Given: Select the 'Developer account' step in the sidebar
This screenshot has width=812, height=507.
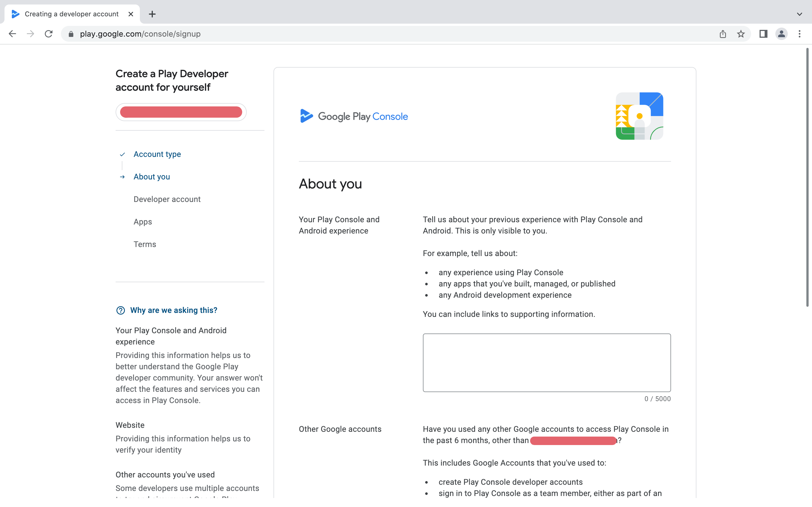Looking at the screenshot, I should (x=167, y=199).
